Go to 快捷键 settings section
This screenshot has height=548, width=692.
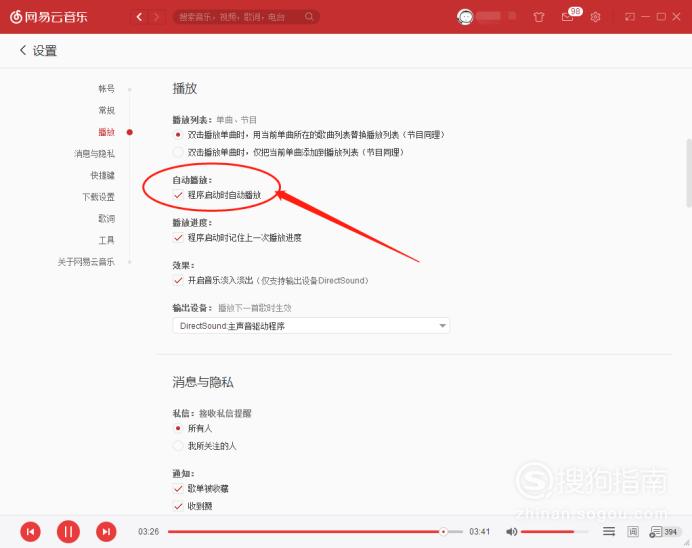102,175
